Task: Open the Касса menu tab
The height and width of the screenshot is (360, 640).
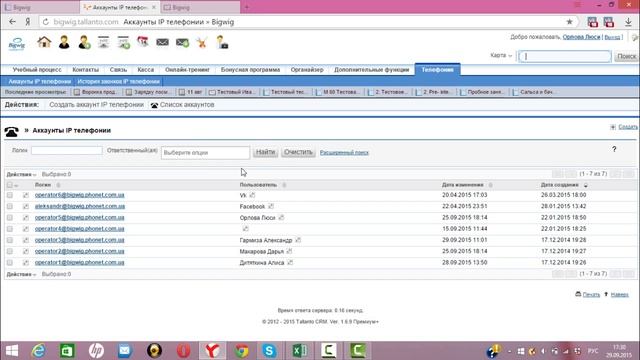Action: [x=146, y=70]
